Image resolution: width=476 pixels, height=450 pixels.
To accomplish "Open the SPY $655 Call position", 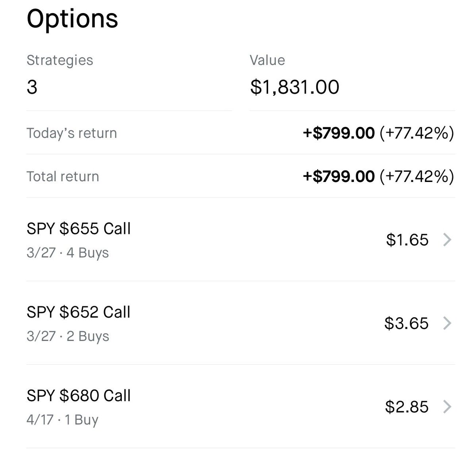I will tap(79, 229).
